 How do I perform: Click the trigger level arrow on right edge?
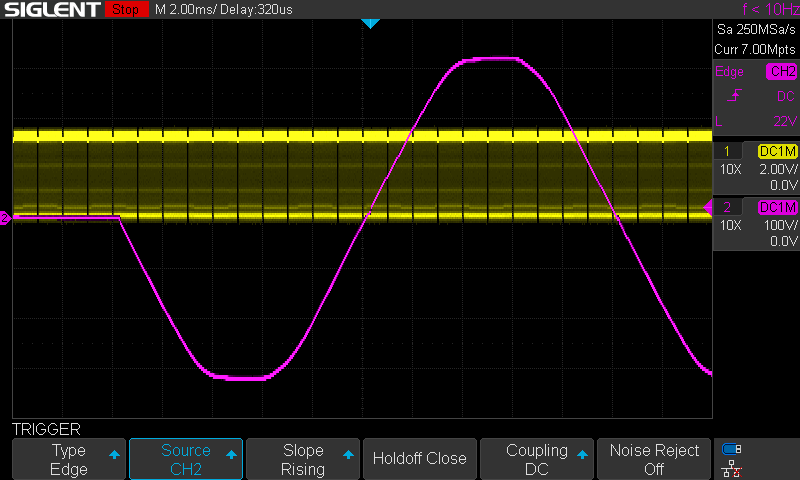click(x=708, y=207)
